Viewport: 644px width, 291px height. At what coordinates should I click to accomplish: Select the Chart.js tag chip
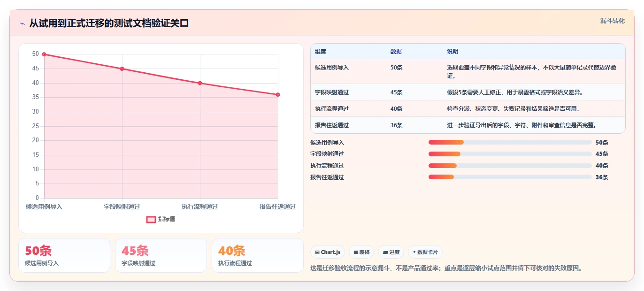click(328, 252)
